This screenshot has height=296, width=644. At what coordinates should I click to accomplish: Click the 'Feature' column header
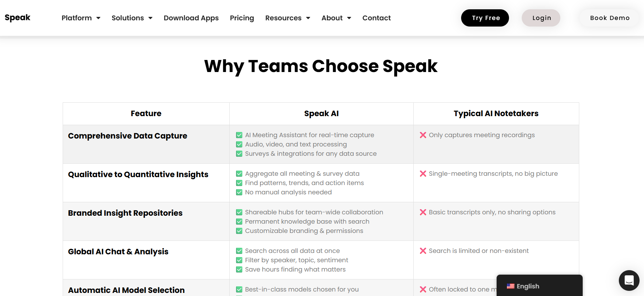click(x=146, y=113)
